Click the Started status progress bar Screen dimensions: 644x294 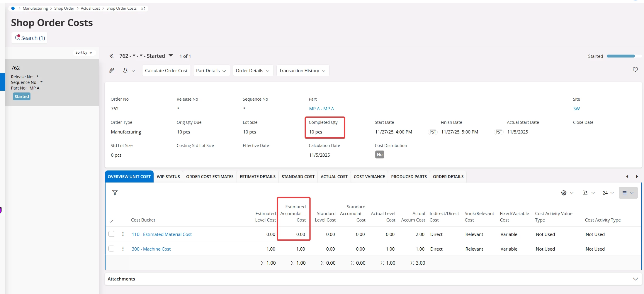coord(621,56)
